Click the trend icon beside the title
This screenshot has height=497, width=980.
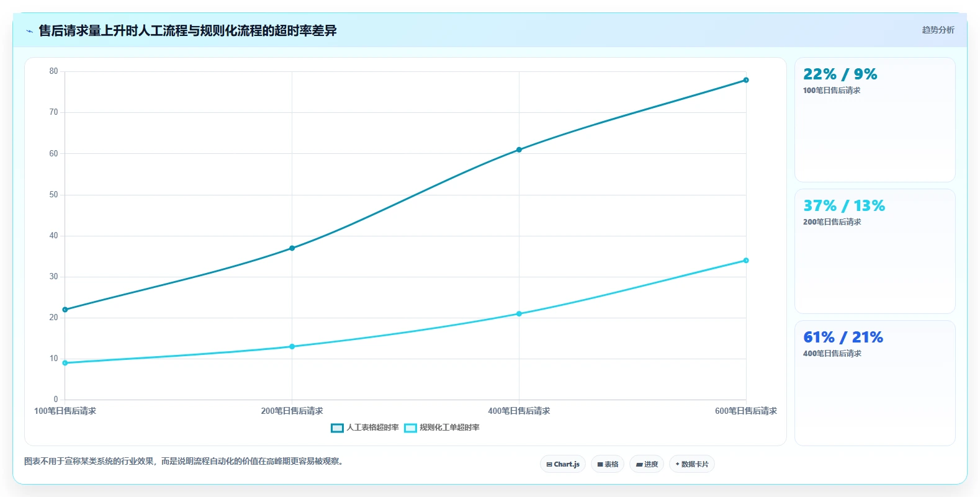click(29, 31)
